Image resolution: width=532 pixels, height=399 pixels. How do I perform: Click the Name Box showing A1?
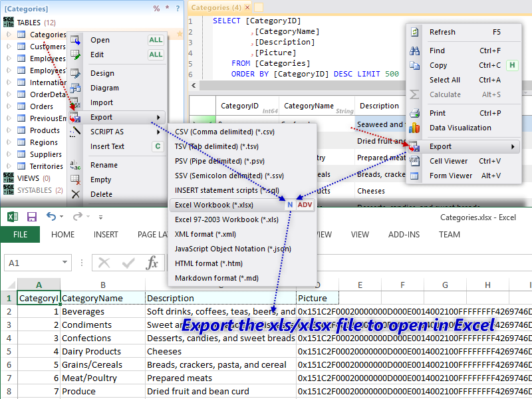(x=38, y=263)
